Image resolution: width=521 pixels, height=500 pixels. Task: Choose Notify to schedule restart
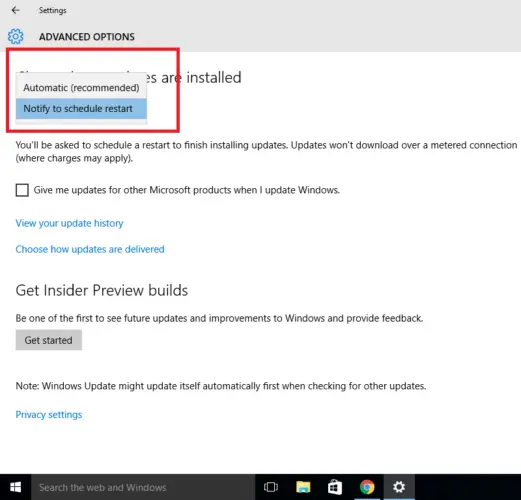click(81, 109)
